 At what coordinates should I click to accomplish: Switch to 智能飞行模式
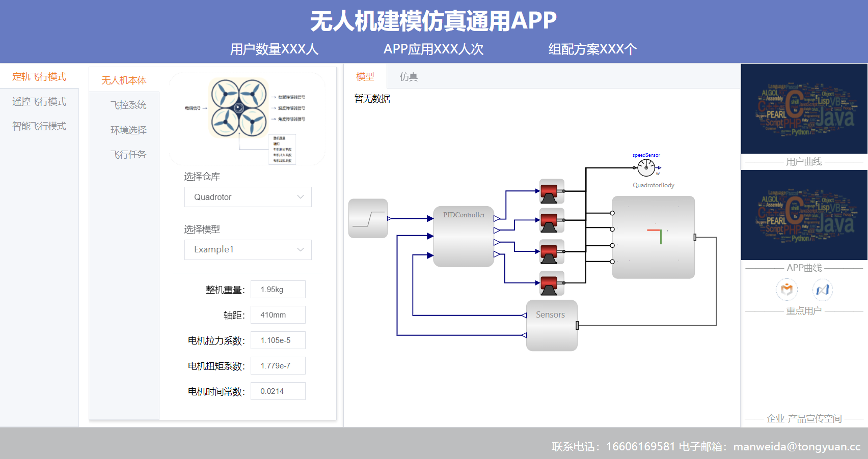coord(39,126)
